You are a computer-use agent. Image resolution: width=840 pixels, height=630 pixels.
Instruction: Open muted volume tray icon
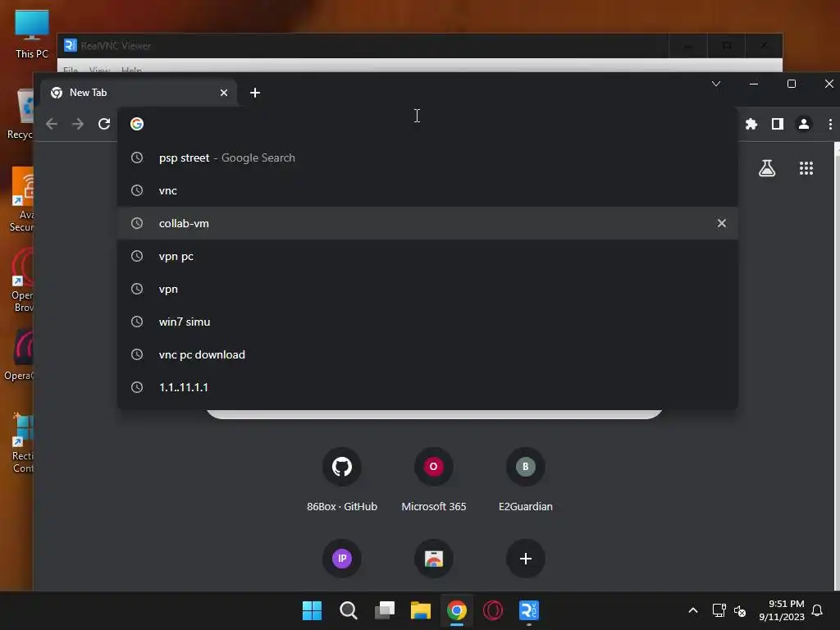tap(740, 610)
